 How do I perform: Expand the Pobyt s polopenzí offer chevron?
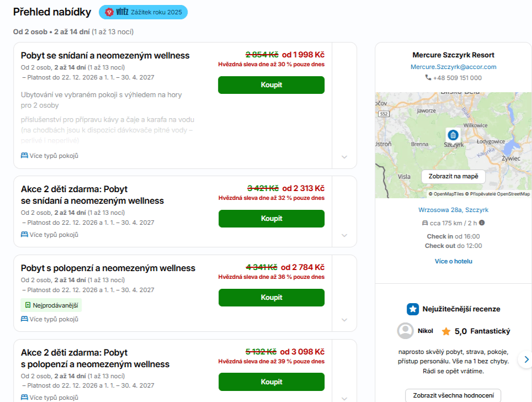344,320
